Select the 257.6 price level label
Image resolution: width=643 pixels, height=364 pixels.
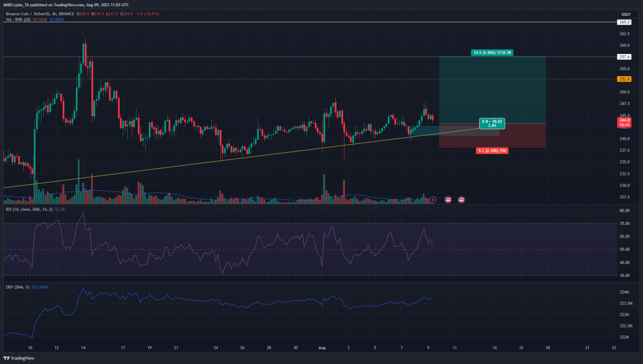coord(624,57)
